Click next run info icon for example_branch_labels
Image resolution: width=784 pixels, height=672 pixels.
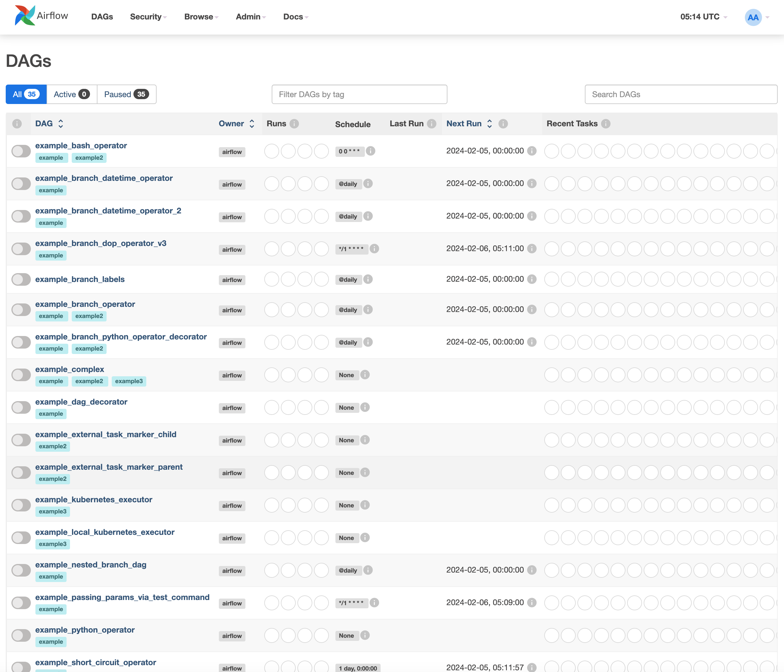tap(532, 279)
